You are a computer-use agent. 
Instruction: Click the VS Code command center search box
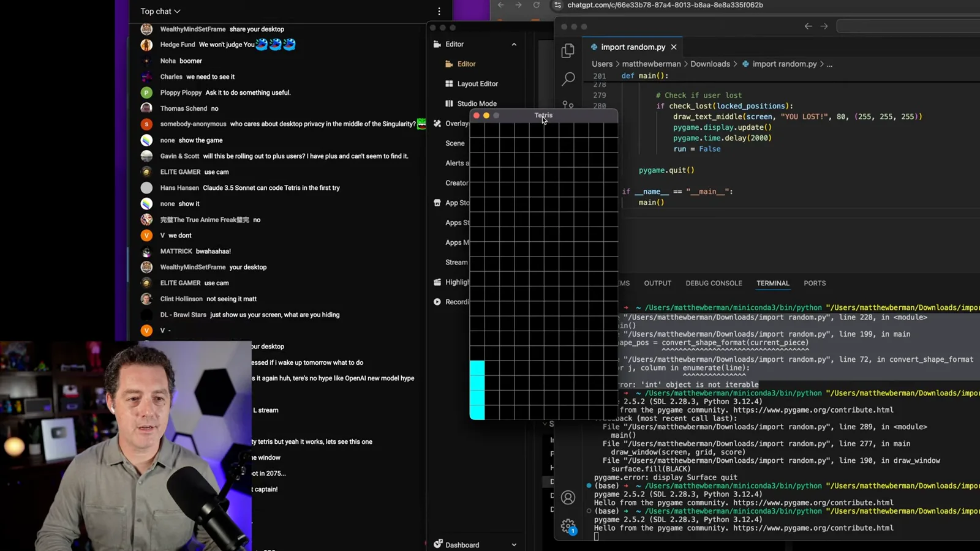908,26
